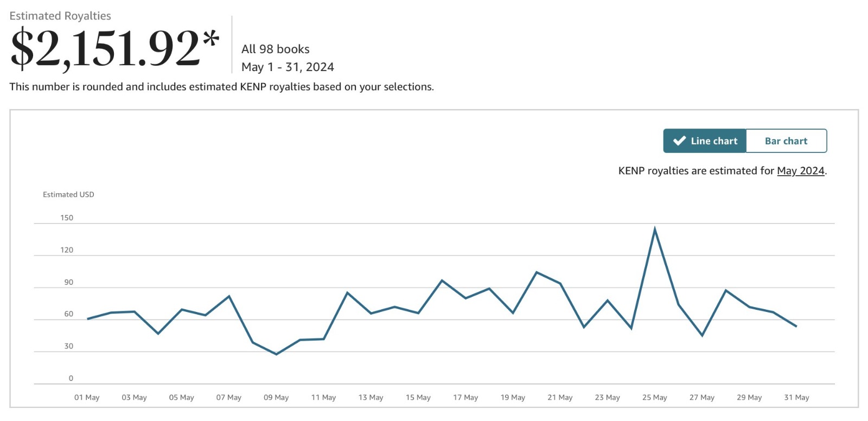Select the Line chart view

705,141
